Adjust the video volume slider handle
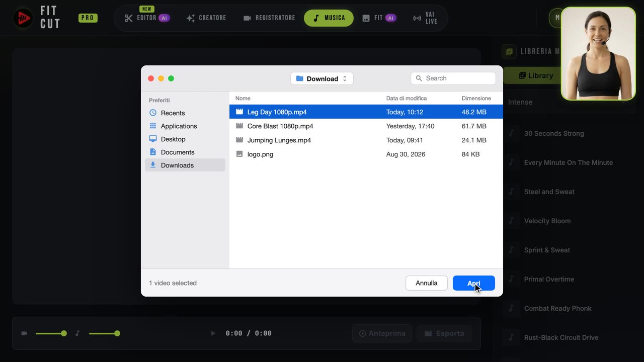Image resolution: width=644 pixels, height=362 pixels. coord(64,333)
